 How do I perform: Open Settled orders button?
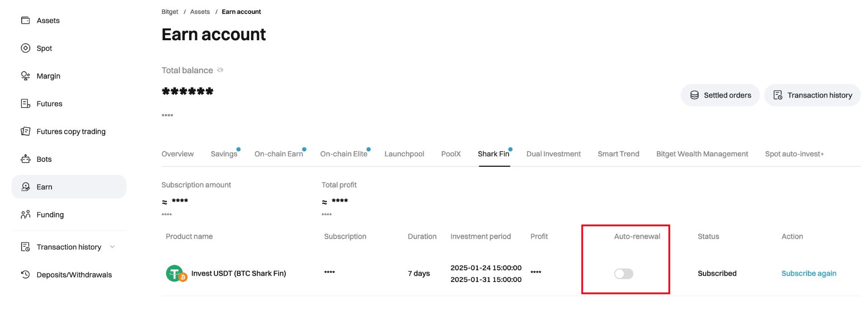coord(720,95)
